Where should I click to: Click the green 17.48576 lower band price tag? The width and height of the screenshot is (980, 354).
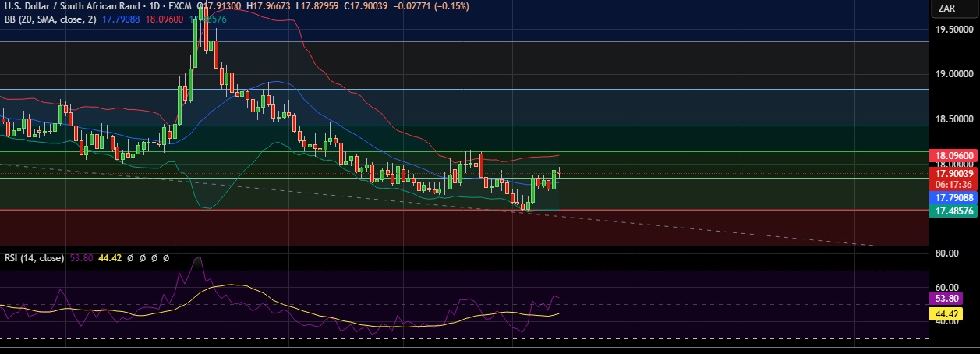pyautogui.click(x=955, y=211)
